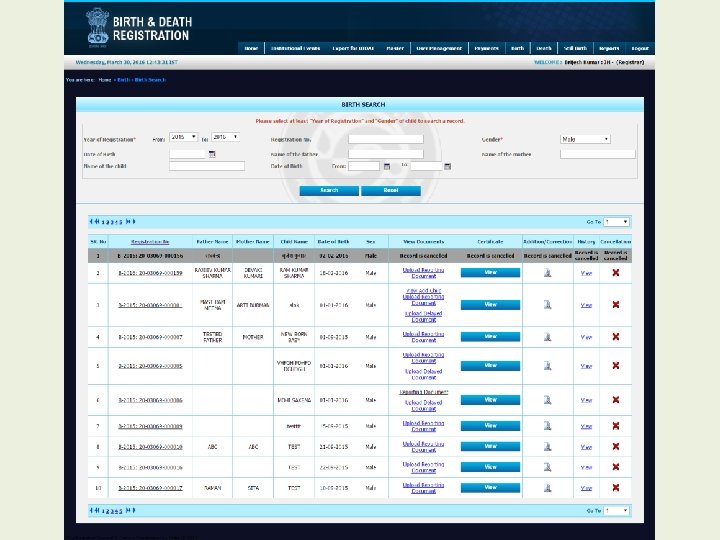Open calendar picker for Date of Birth To field
The image size is (720, 540).
coord(448,166)
